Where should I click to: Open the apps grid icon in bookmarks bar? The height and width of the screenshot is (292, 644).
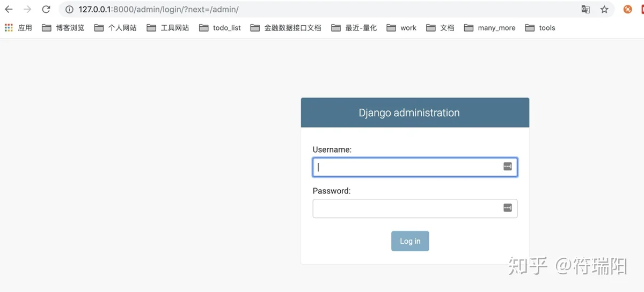click(x=9, y=28)
